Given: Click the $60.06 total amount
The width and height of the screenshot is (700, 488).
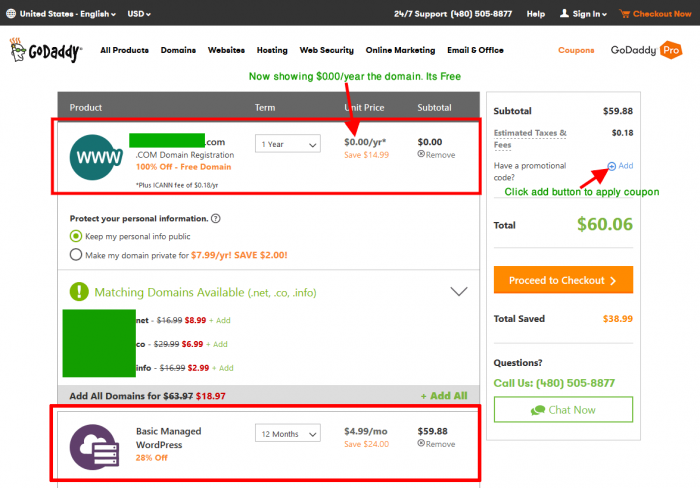Looking at the screenshot, I should click(x=605, y=224).
